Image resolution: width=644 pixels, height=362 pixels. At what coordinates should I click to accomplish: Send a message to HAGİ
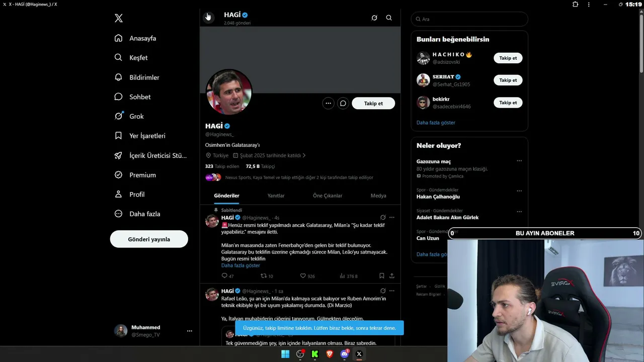pos(343,103)
